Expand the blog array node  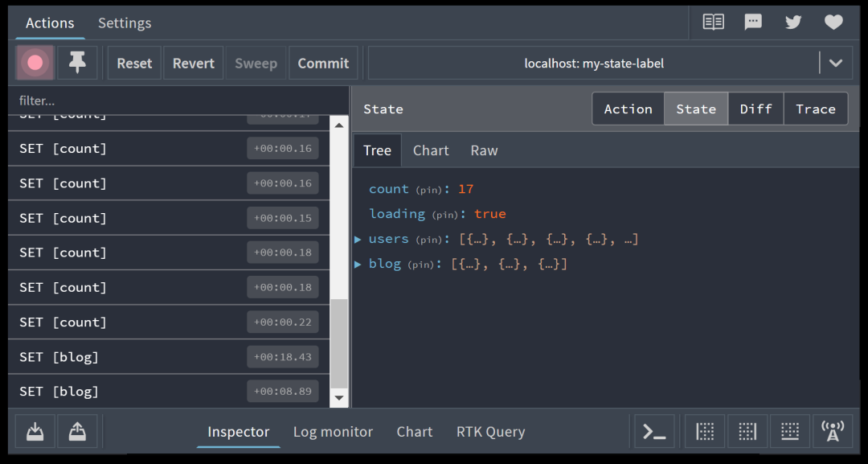click(358, 264)
